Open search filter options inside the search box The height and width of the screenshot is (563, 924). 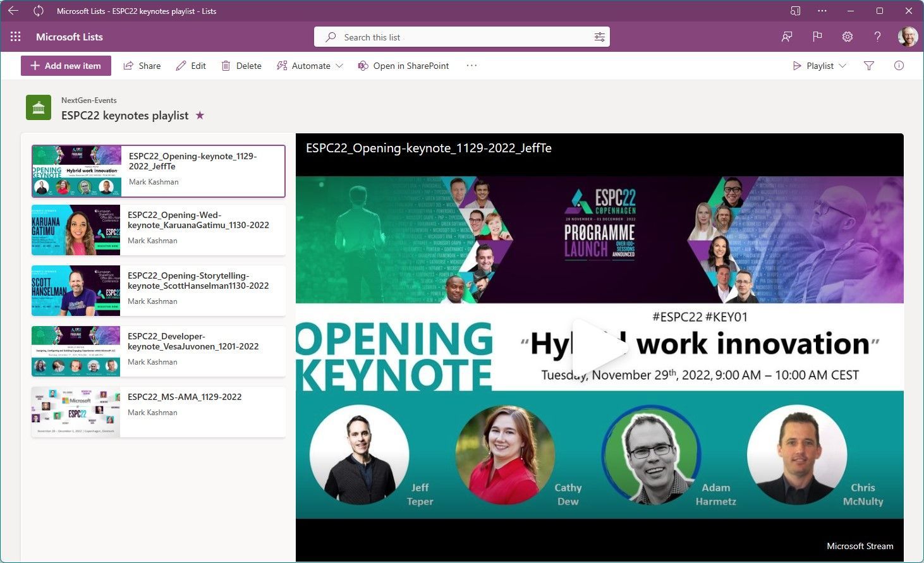click(598, 37)
